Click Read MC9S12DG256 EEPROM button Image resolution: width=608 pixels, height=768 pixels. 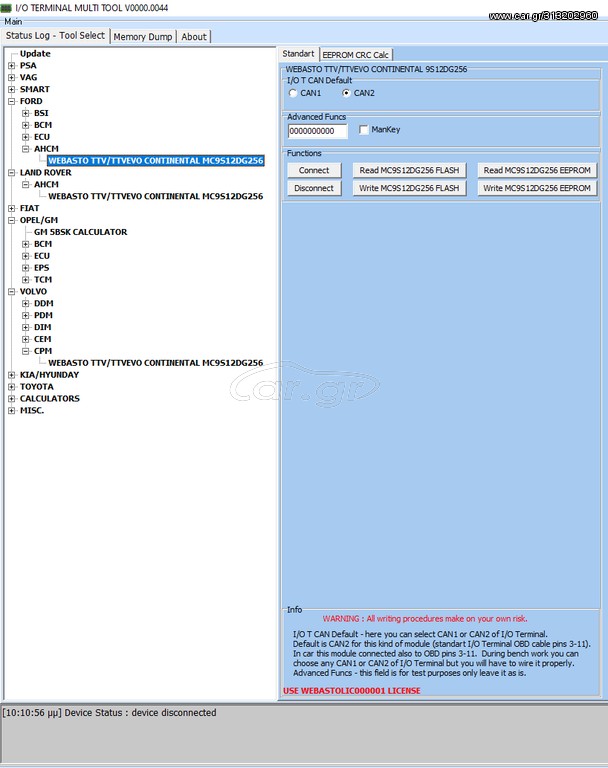pos(537,170)
